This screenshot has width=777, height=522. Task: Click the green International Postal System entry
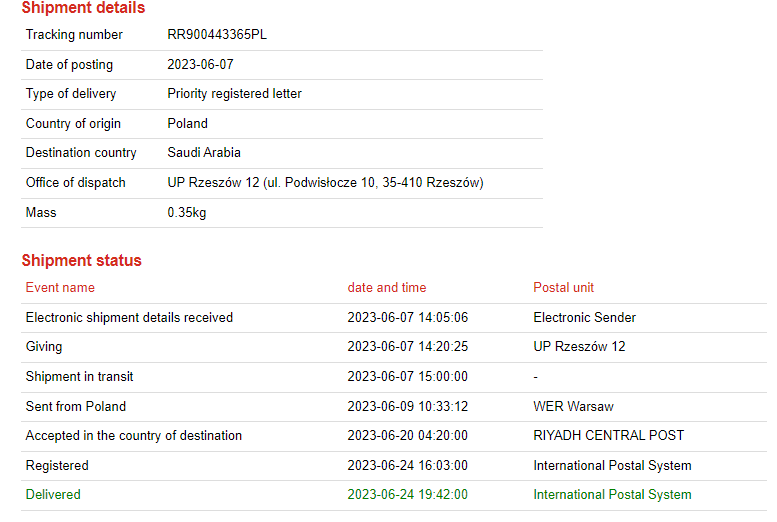click(x=612, y=495)
